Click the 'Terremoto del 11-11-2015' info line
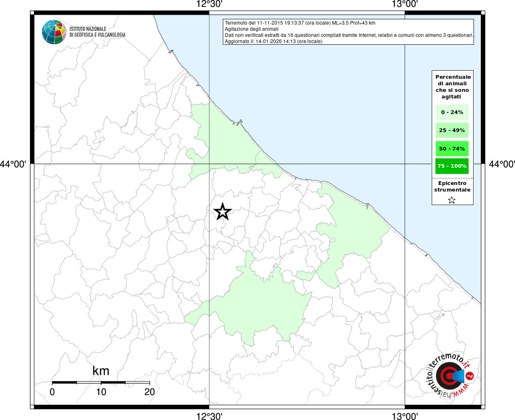 point(300,23)
